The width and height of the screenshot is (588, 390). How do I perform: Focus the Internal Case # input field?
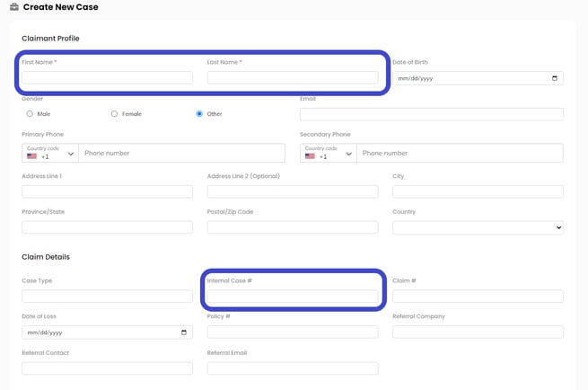293,297
